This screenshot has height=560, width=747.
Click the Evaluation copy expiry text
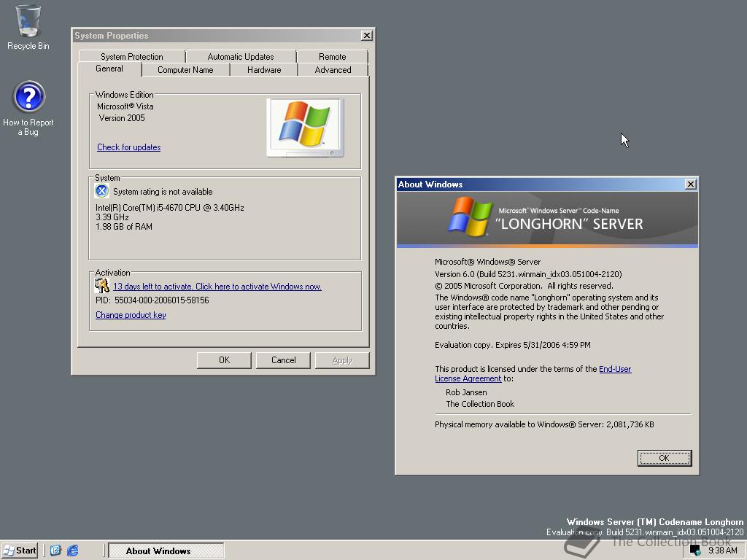point(513,345)
